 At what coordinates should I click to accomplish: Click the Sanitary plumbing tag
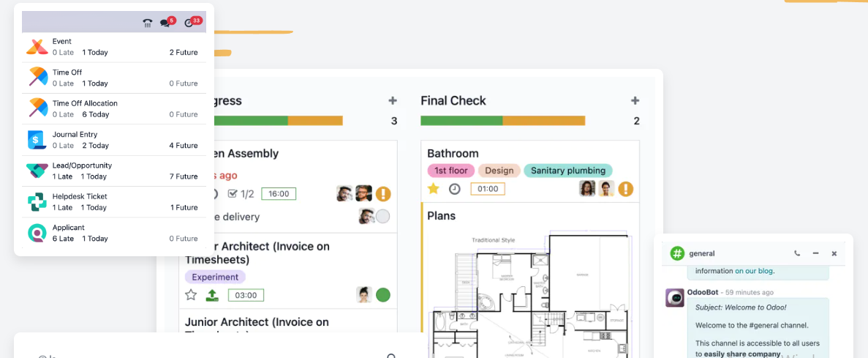click(x=568, y=171)
